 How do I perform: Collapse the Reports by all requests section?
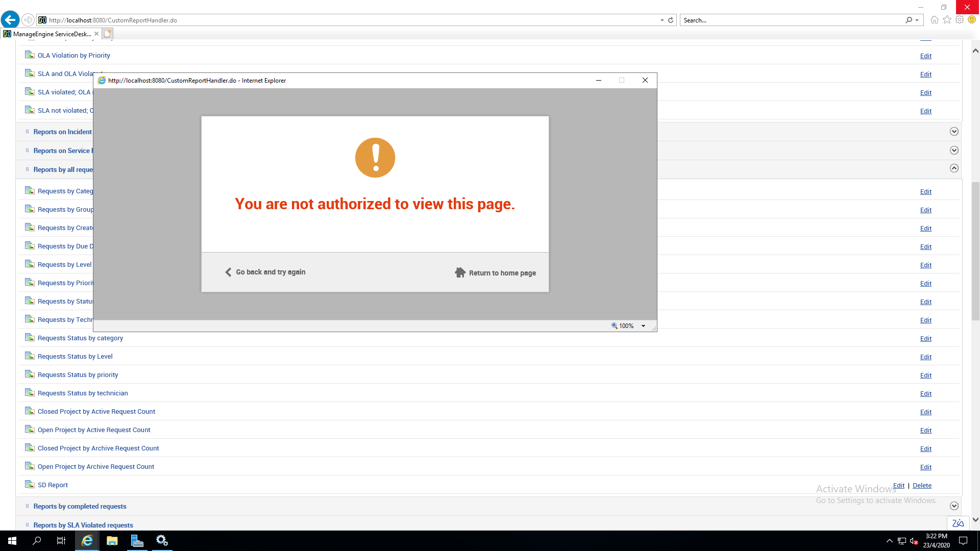(x=953, y=168)
